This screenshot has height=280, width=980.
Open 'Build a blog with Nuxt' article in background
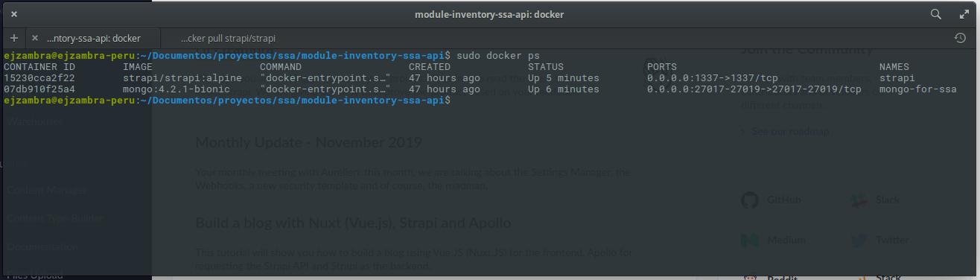[x=353, y=223]
